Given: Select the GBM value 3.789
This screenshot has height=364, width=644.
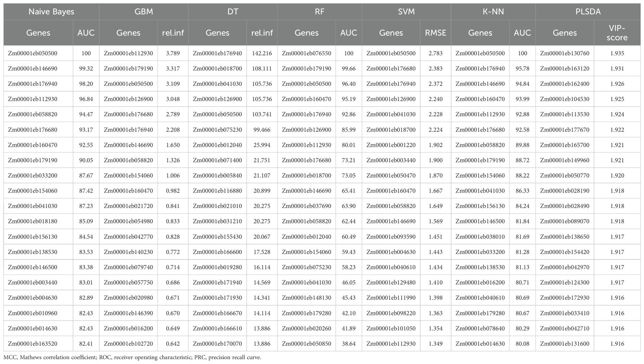Looking at the screenshot, I should tap(172, 53).
